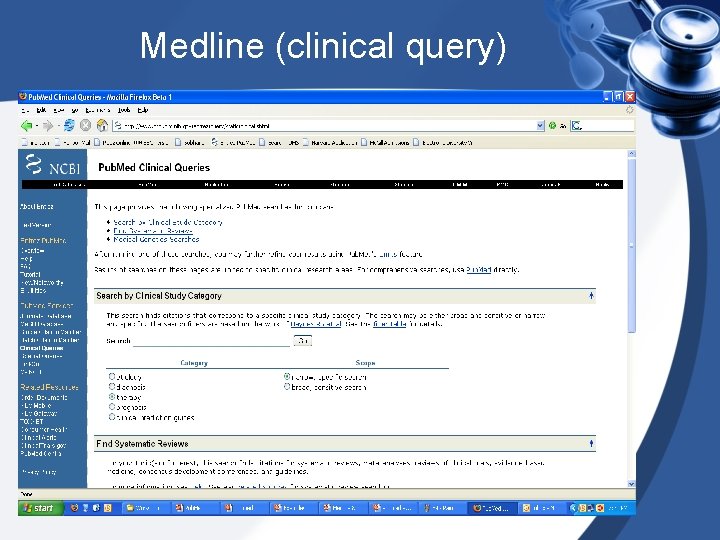This screenshot has width=720, height=540.
Task: Open the Go menu
Action: pos(75,110)
